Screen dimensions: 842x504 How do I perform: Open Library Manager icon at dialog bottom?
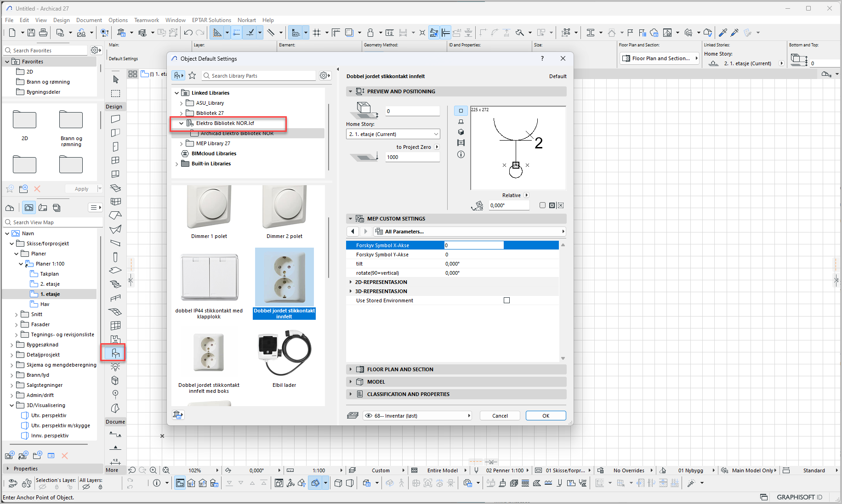click(x=178, y=415)
